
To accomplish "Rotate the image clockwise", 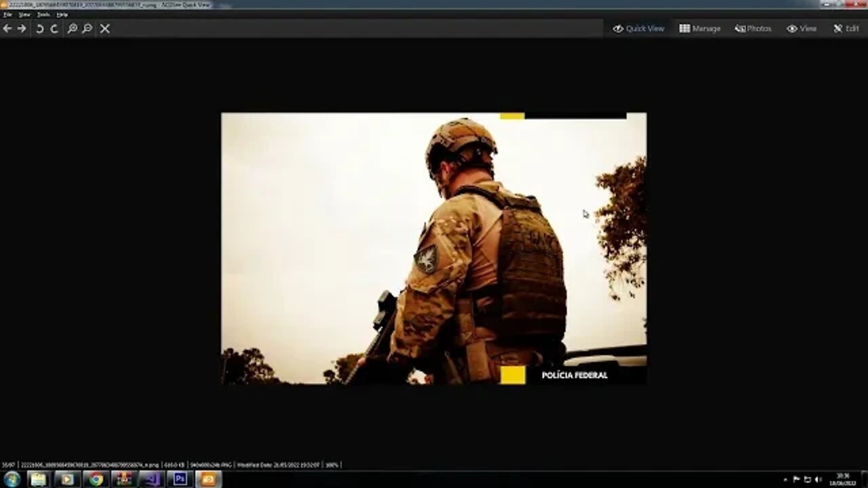I will point(54,28).
